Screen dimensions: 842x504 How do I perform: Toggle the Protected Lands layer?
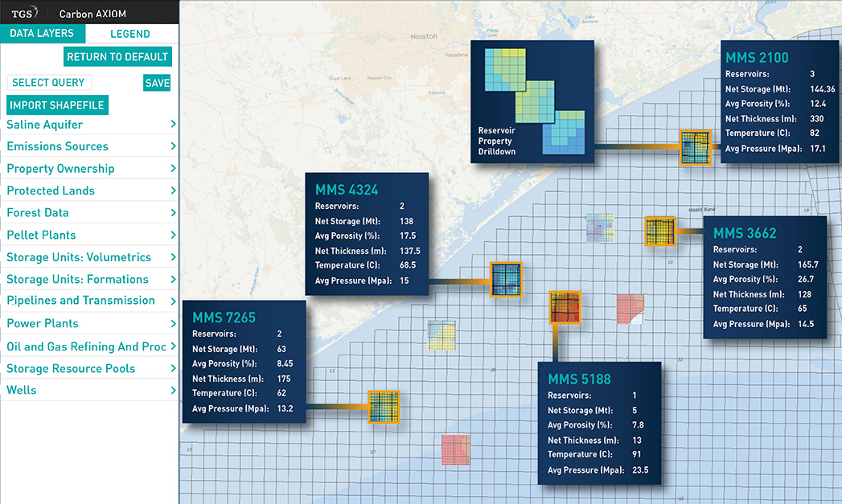pyautogui.click(x=50, y=190)
